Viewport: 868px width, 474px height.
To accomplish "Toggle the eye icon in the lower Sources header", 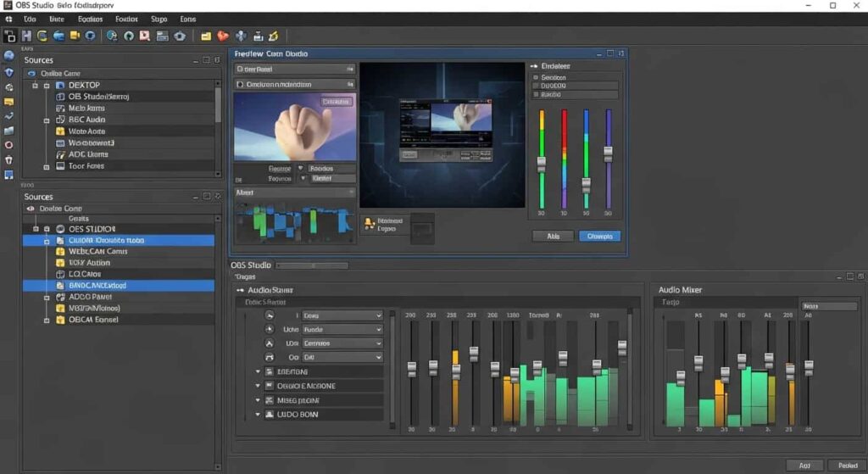I will coord(31,209).
